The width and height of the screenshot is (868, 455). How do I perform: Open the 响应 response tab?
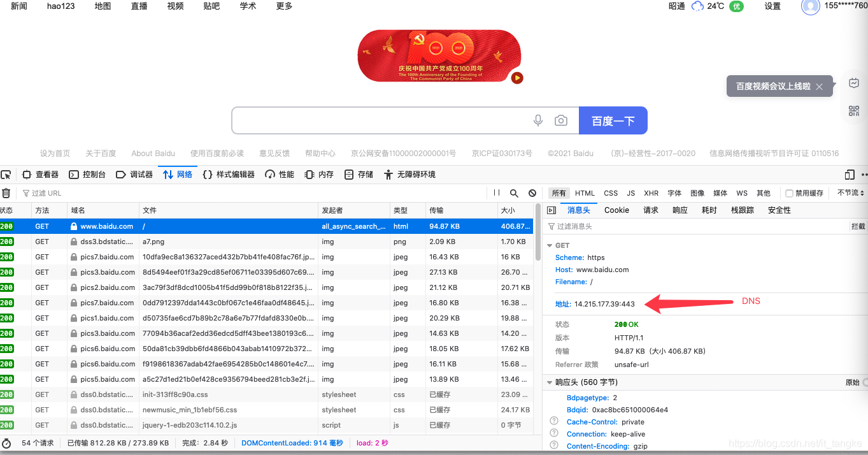680,210
